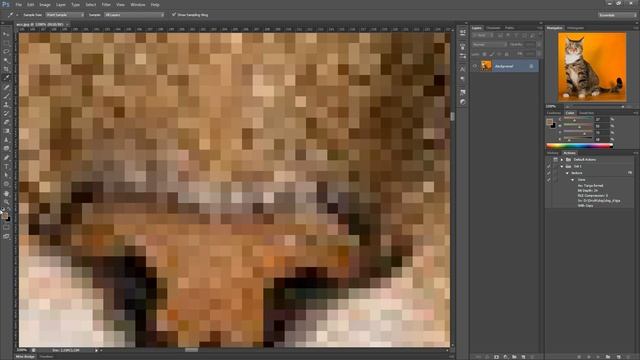Image resolution: width=640 pixels, height=360 pixels.
Task: Expand the Default Actions set
Action: tap(562, 160)
